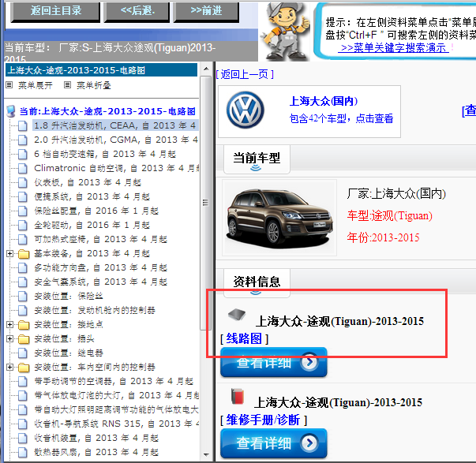Open 6 档自动变速箱 document
This screenshot has width=476, height=463.
coord(105,154)
